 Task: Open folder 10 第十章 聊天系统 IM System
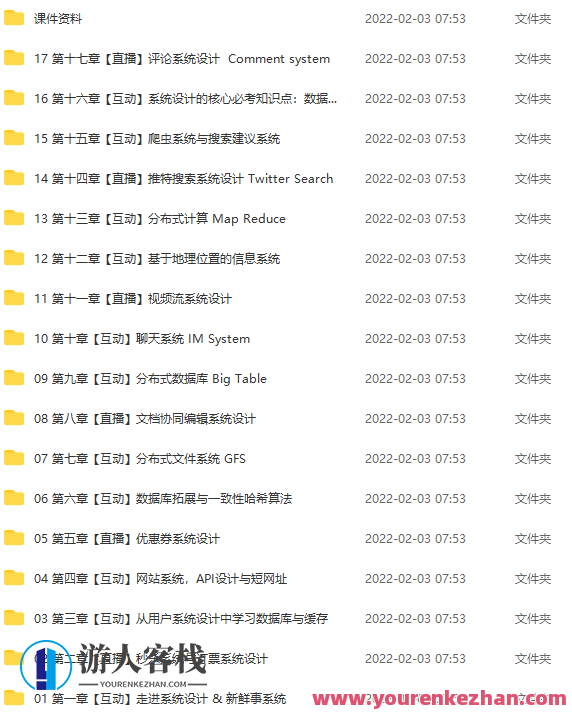click(x=142, y=339)
